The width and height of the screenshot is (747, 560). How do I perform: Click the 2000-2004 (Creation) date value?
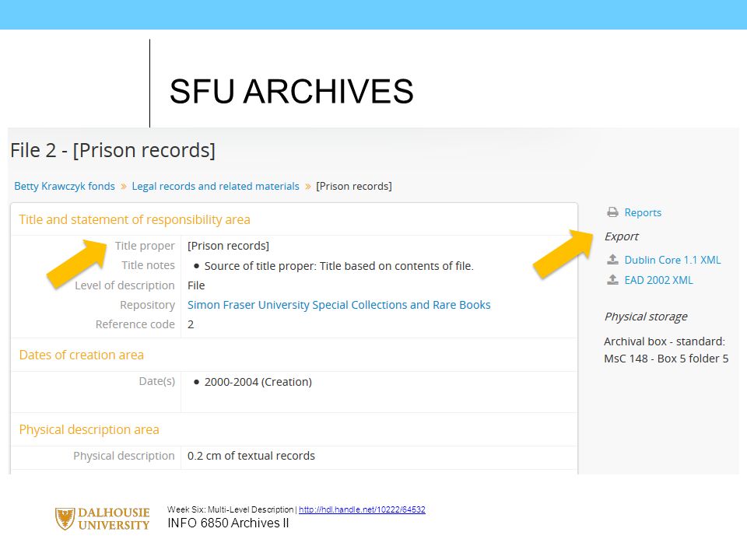[x=258, y=382]
